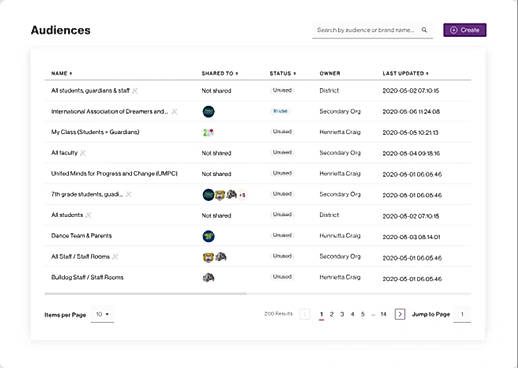The height and width of the screenshot is (368, 518).
Task: Click the bulldog avatar in 7th grade row
Action: [231, 194]
